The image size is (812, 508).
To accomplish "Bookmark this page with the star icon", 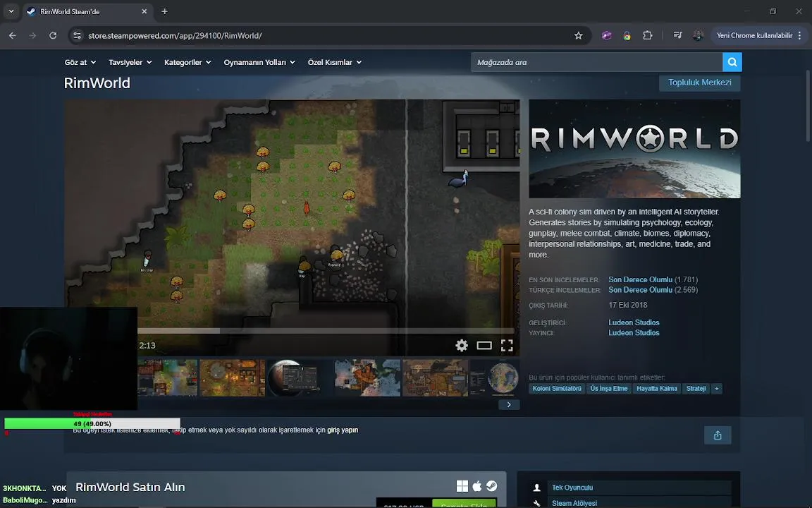I will point(579,36).
